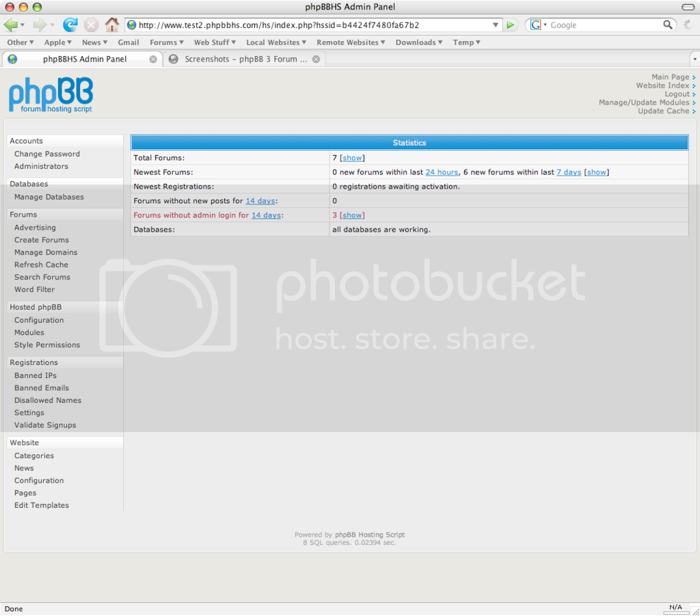The height and width of the screenshot is (616, 700).
Task: Open the Google search engine dropdown
Action: [x=538, y=25]
